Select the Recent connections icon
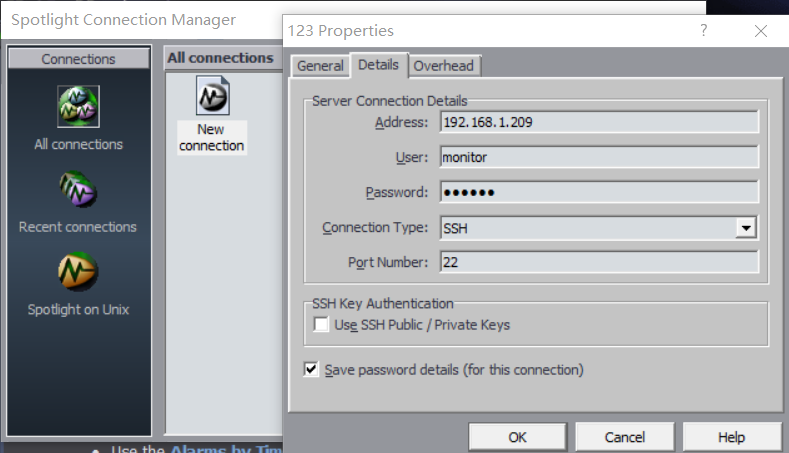 (78, 190)
